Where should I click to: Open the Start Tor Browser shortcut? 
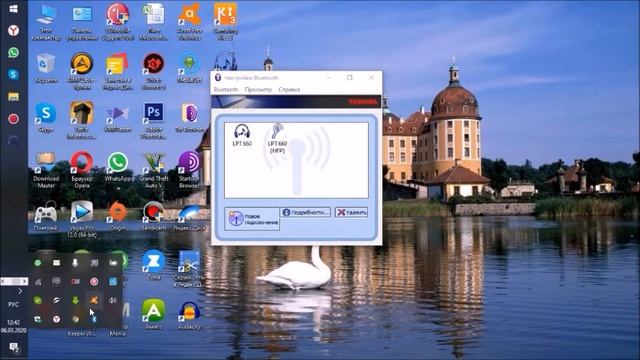(x=189, y=170)
